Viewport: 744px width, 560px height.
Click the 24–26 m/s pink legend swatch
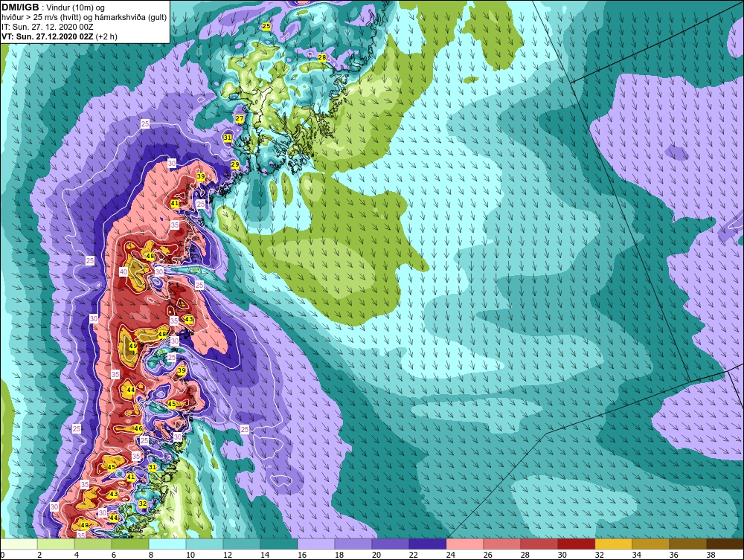(465, 544)
